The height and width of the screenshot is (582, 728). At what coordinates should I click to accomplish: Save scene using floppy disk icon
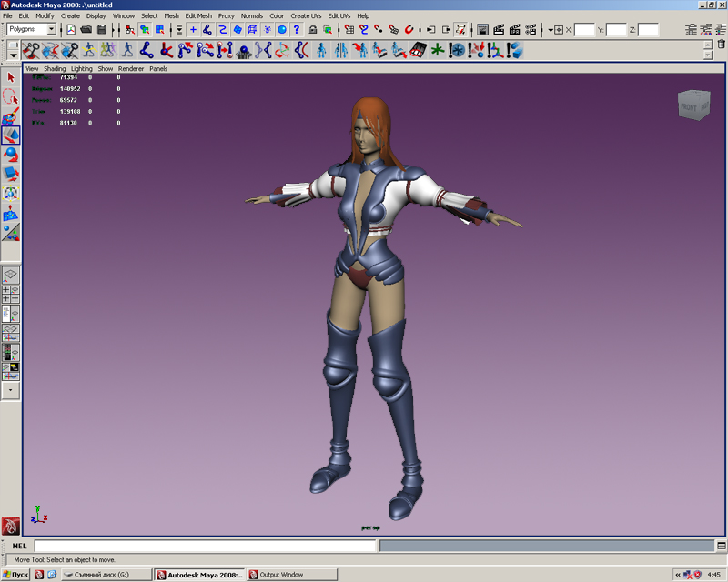coord(101,29)
